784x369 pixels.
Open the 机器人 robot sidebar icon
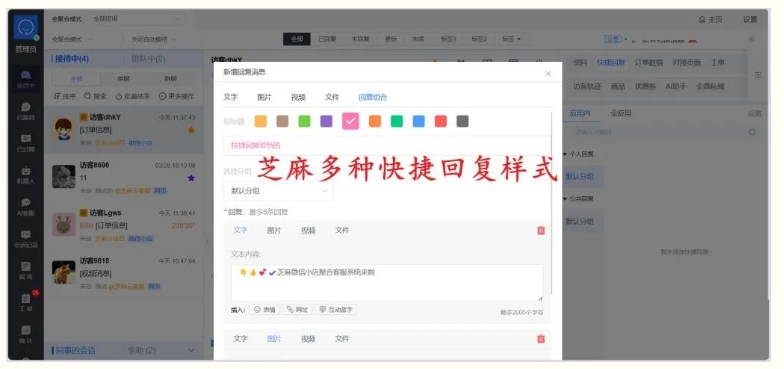(x=26, y=175)
